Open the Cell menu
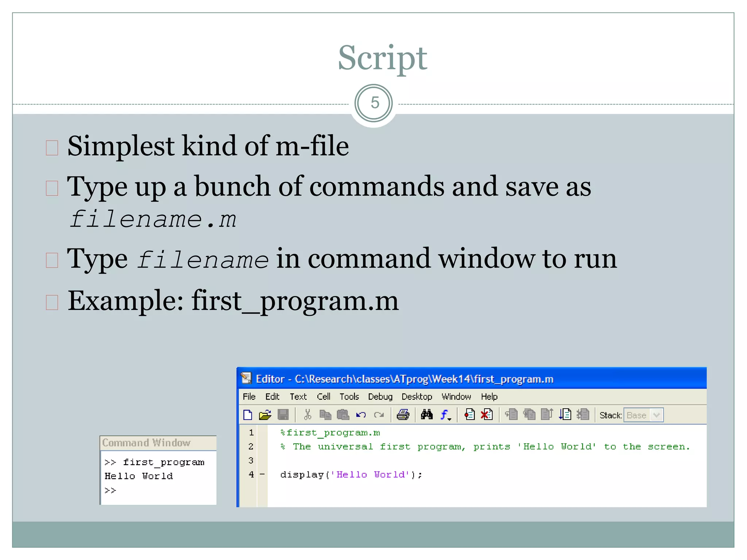 (324, 397)
